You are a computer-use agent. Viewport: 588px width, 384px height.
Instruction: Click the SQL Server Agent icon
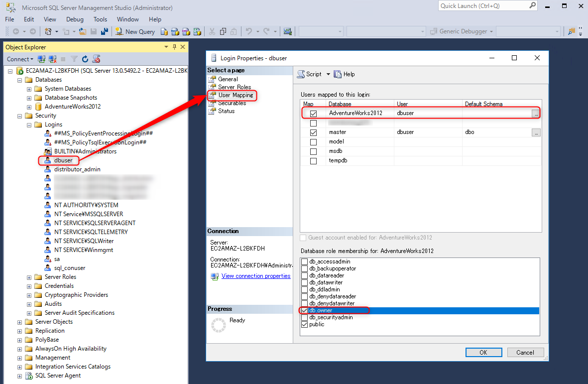point(29,376)
